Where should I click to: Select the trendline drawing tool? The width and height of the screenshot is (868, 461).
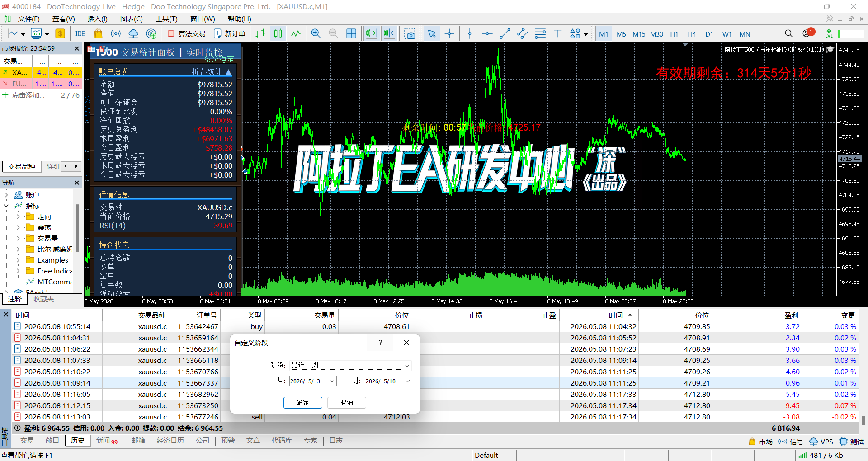(x=505, y=34)
